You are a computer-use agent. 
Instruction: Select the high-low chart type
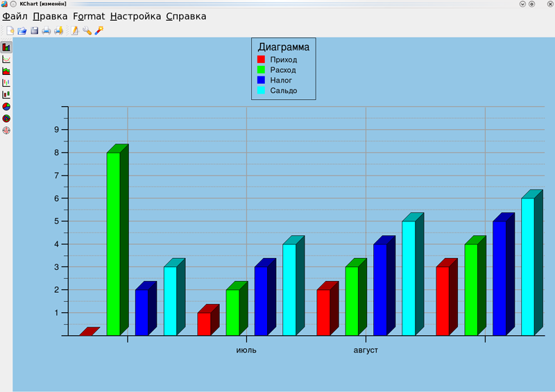[6, 83]
